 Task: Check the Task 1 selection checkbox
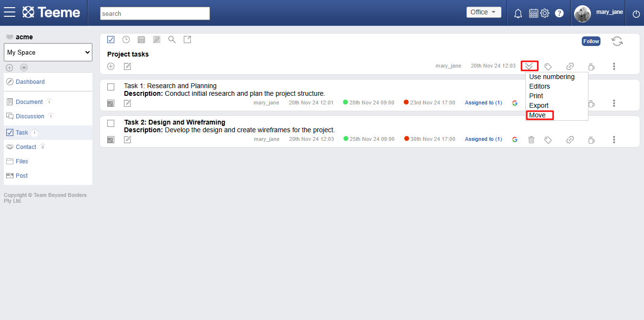111,87
